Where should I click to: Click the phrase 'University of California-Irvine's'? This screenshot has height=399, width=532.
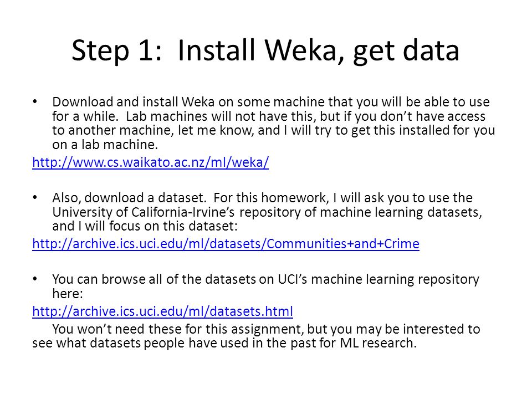point(143,212)
